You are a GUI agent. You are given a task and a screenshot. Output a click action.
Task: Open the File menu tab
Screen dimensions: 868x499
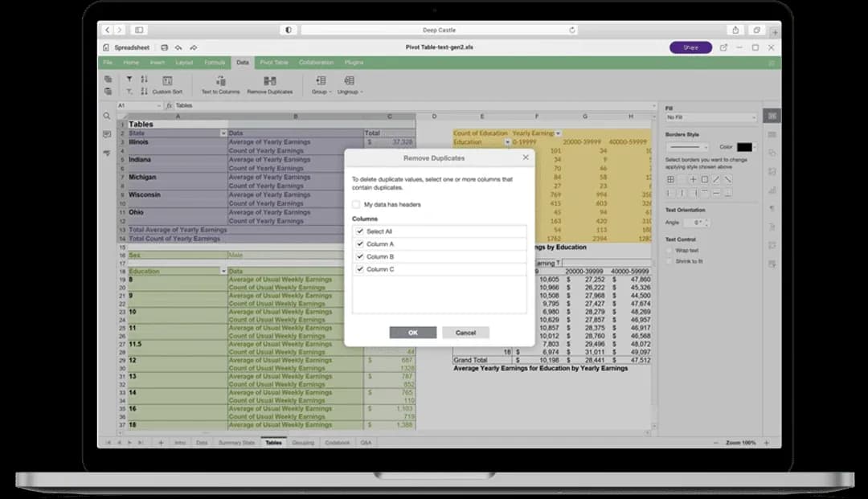point(108,63)
